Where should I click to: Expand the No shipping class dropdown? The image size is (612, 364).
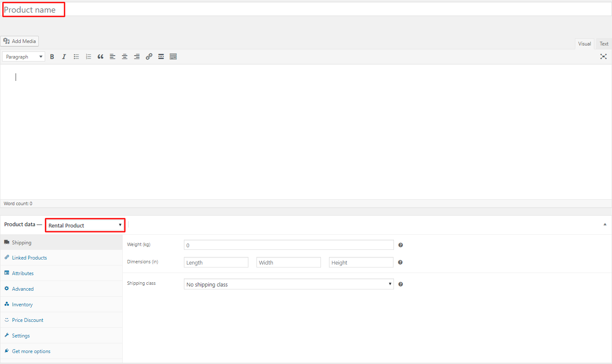pos(288,284)
